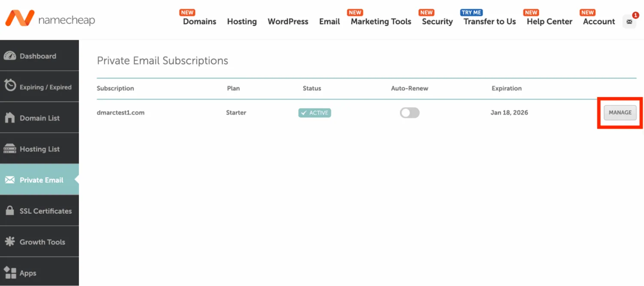Viewport: 644px width, 286px height.
Task: Click the Private Email envelope icon
Action: tap(10, 180)
